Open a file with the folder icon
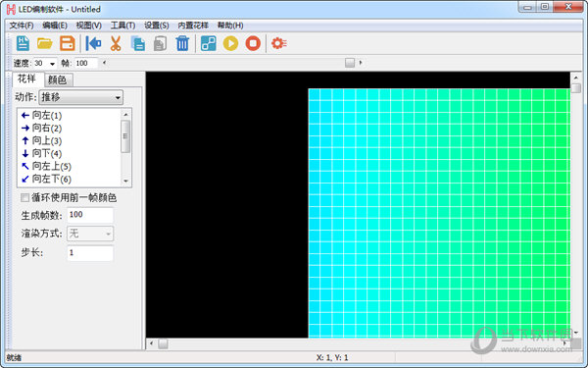 point(45,43)
